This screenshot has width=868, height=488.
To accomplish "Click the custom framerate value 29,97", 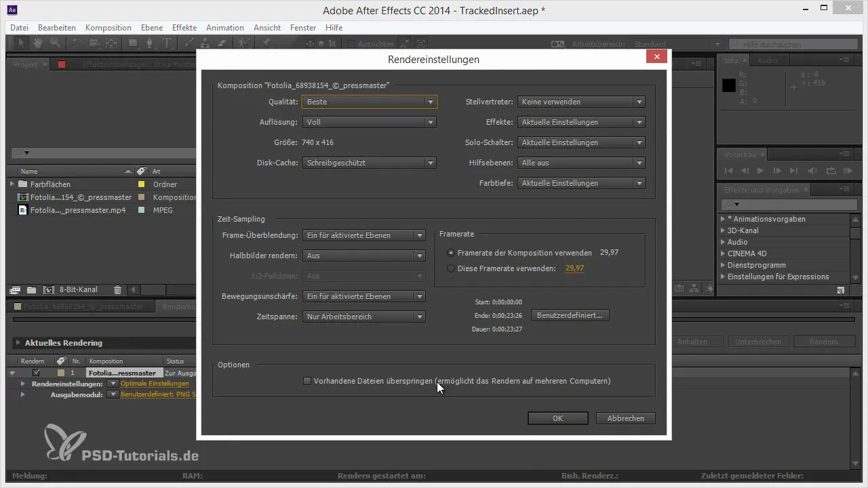I will tap(574, 268).
